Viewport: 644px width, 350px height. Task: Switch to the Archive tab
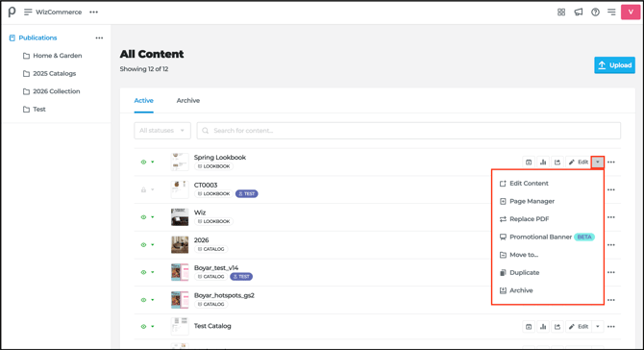pos(188,101)
